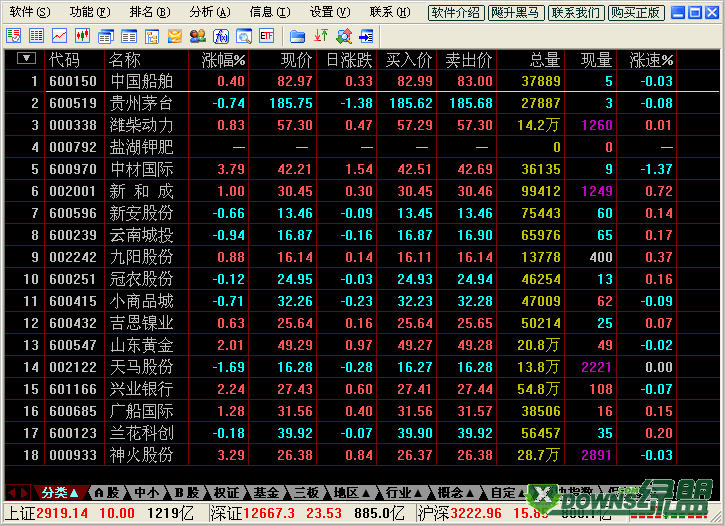Click the gold ingot toolbar icon
The image size is (725, 526).
click(175, 36)
